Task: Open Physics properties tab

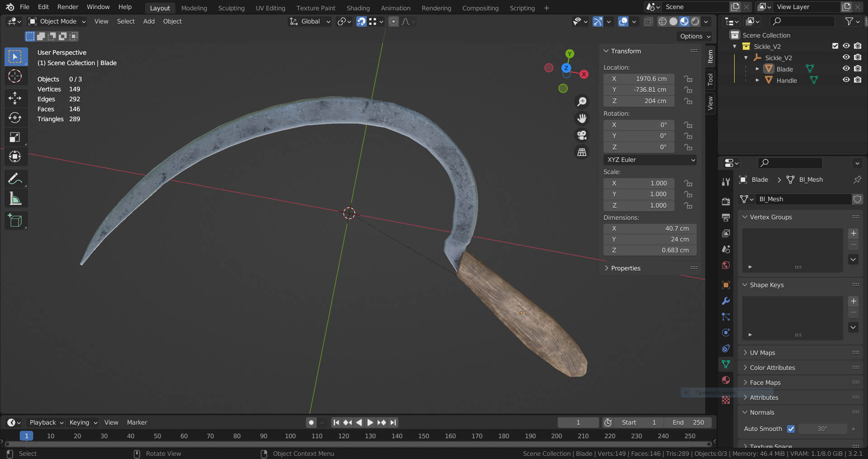Action: (x=726, y=332)
